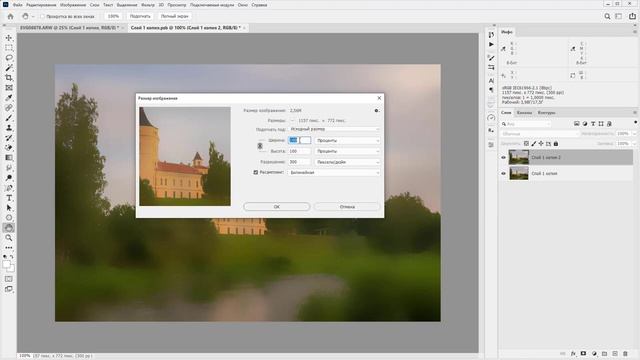Select the Eyedropper tool
The height and width of the screenshot is (360, 640).
9,98
